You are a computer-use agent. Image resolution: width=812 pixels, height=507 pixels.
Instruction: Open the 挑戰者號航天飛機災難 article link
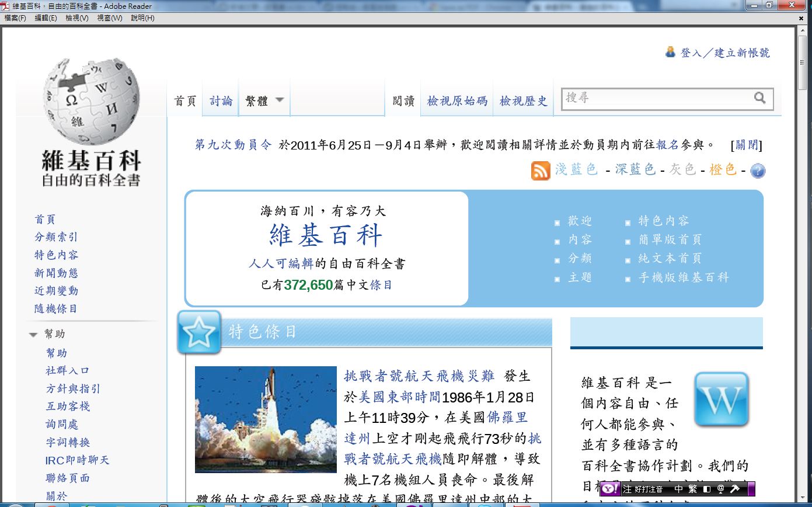click(x=419, y=376)
